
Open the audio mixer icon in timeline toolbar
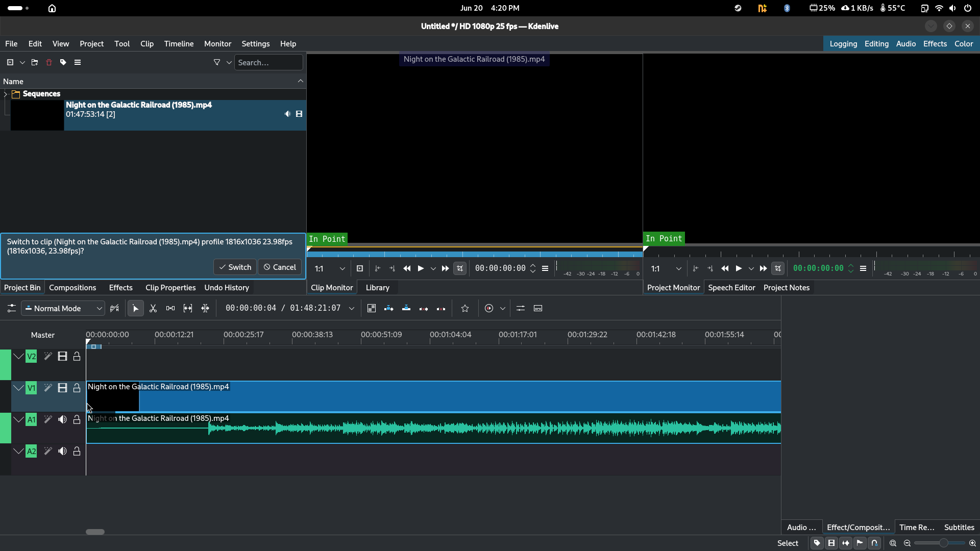pyautogui.click(x=521, y=309)
